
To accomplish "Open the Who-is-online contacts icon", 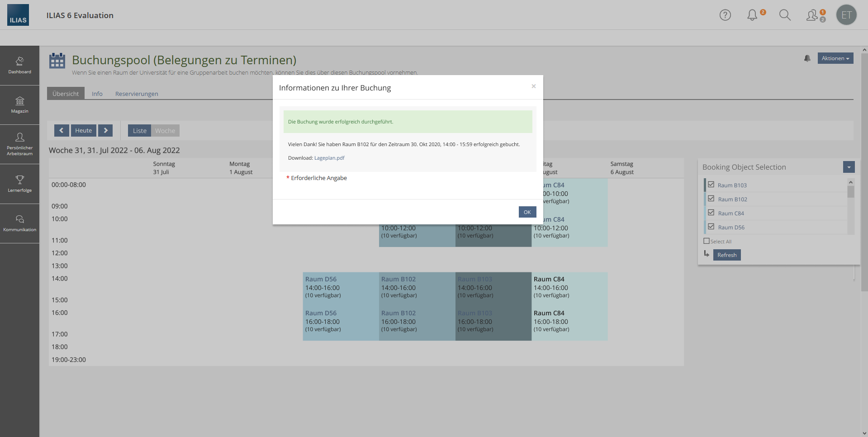I will [x=813, y=15].
